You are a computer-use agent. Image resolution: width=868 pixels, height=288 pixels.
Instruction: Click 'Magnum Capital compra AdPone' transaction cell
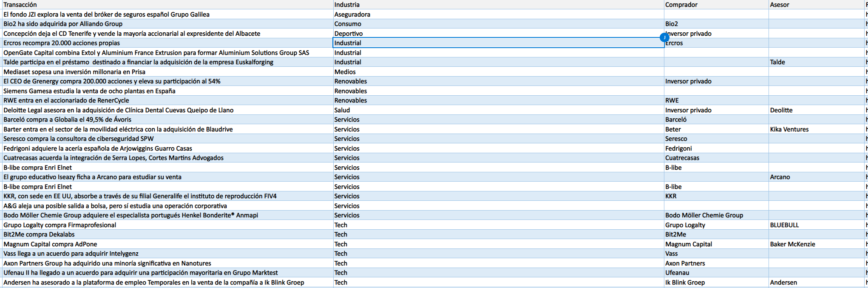coord(167,244)
